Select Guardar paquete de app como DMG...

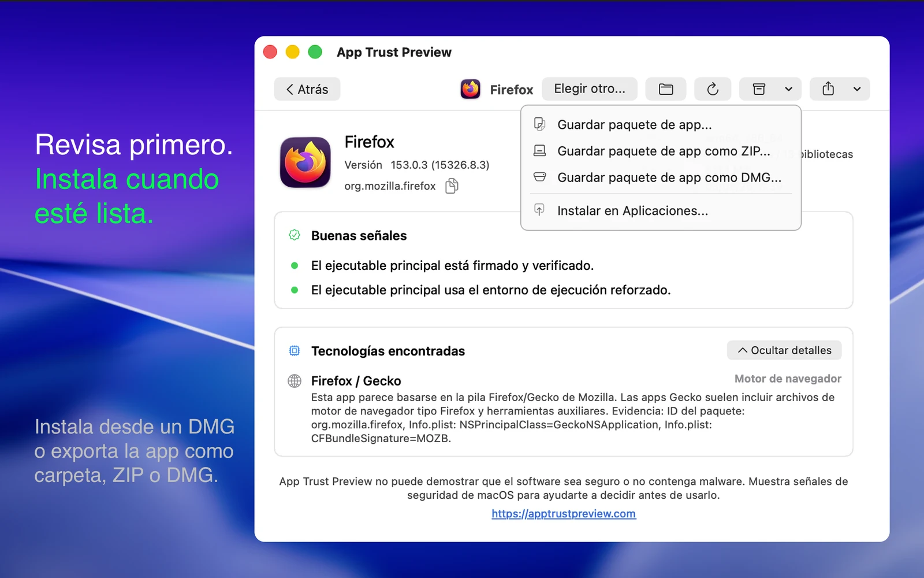(x=661, y=177)
